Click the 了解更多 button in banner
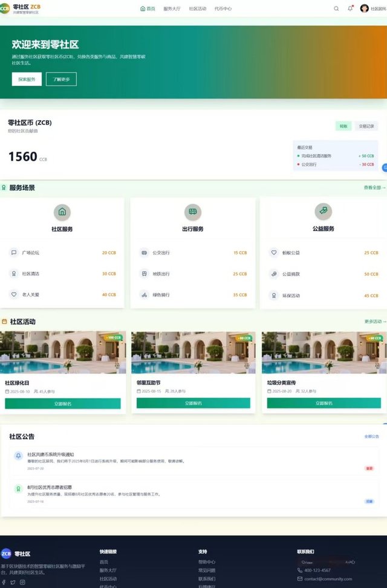Viewport: 387px width, 588px height. coord(61,79)
